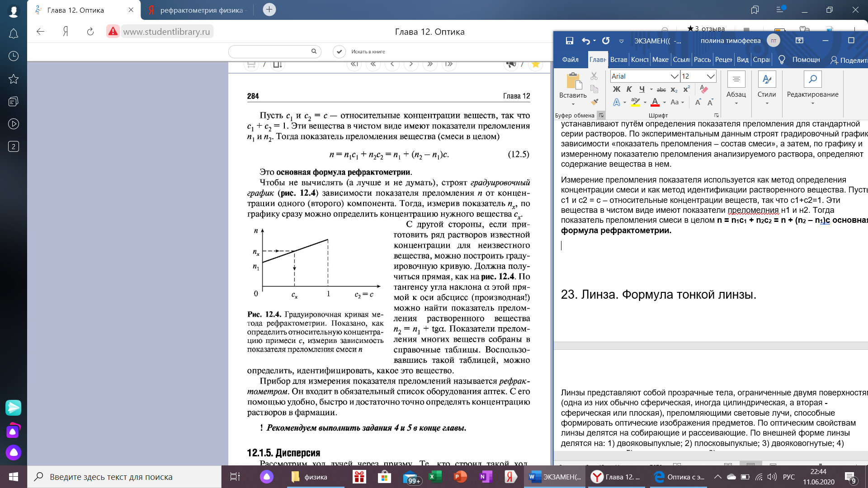Expand the underline style arrow
The width and height of the screenshot is (868, 488).
(651, 89)
